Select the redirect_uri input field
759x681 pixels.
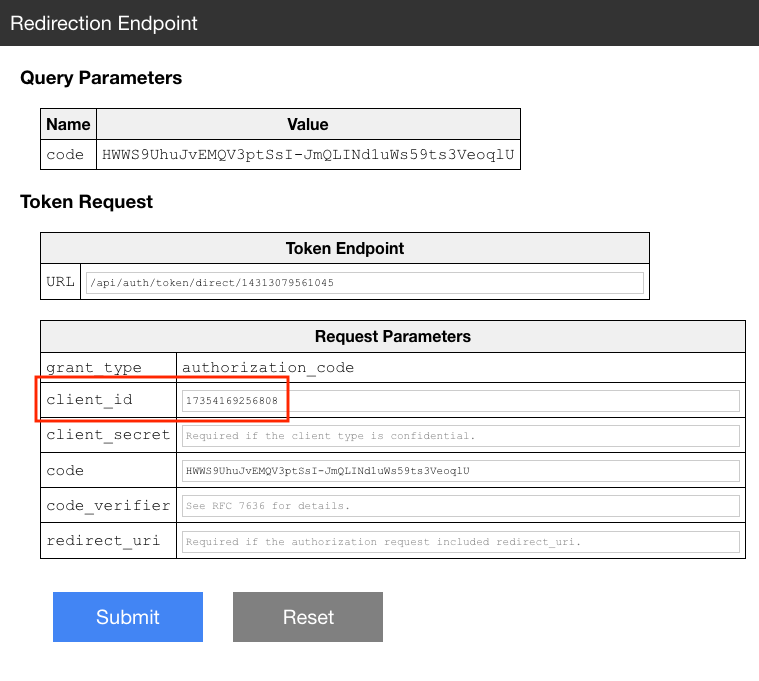[x=461, y=542]
